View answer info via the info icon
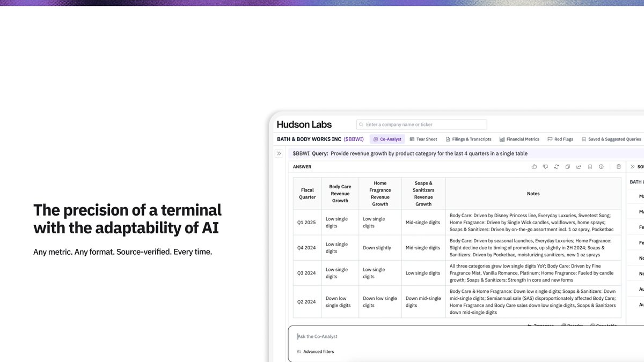The image size is (644, 362). (601, 167)
